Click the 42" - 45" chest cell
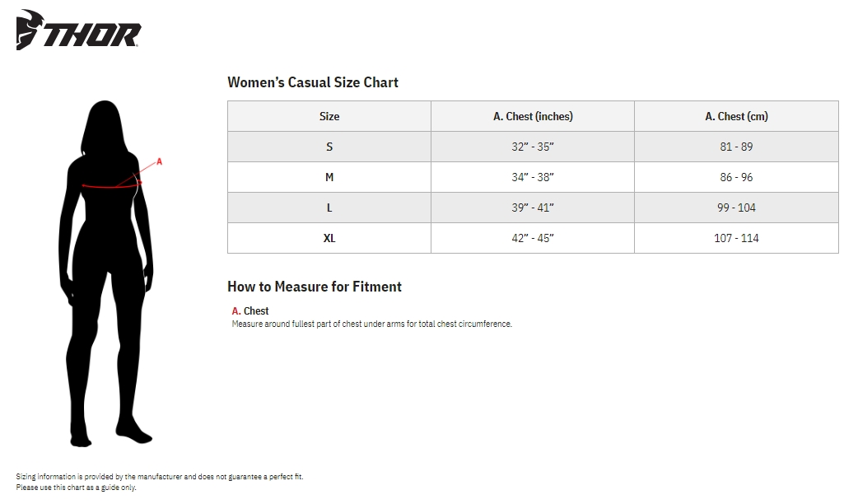This screenshot has width=858, height=504. point(533,238)
